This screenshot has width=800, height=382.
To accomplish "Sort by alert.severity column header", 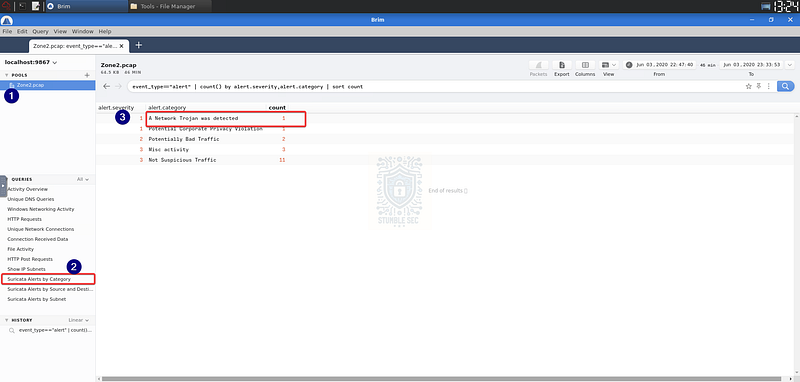I will (x=116, y=108).
